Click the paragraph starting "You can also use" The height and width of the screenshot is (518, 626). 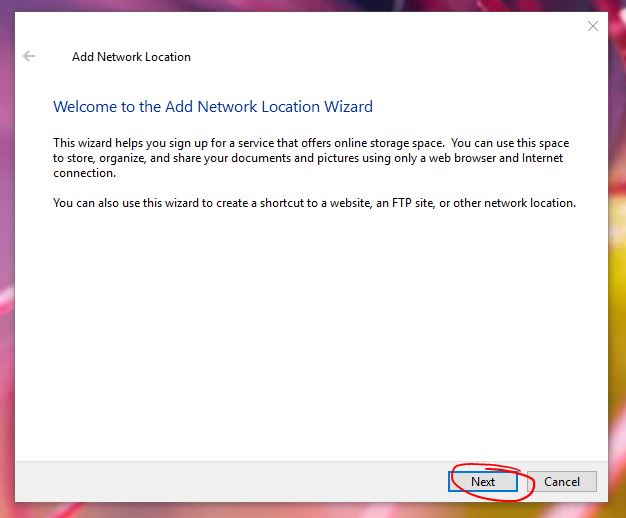coord(314,203)
